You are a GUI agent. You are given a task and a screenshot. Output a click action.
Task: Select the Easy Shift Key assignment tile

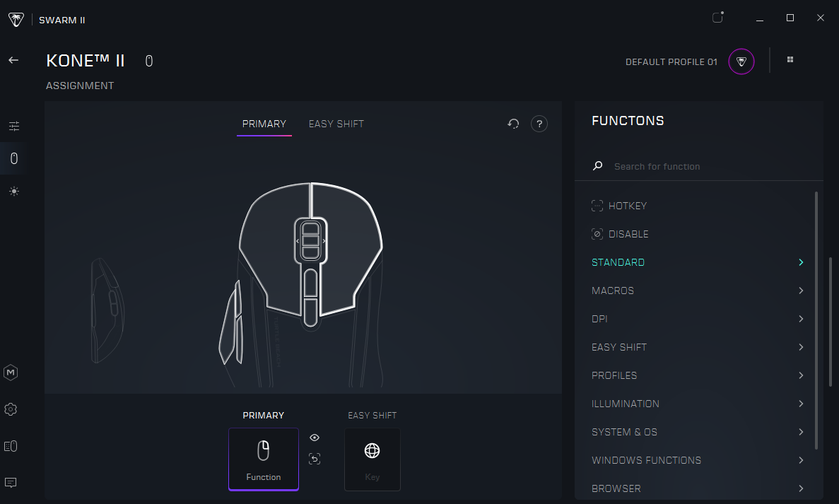pyautogui.click(x=372, y=459)
